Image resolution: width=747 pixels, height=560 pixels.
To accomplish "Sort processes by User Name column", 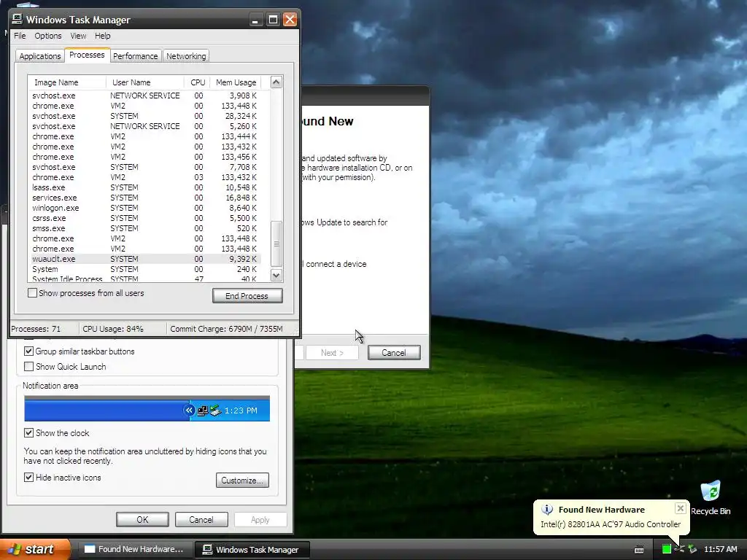I will (x=145, y=82).
